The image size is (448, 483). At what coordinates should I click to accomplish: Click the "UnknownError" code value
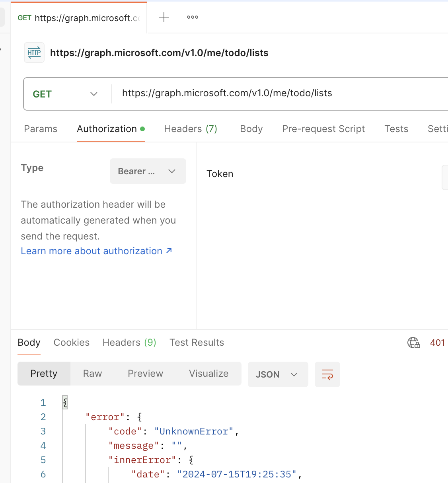[194, 431]
